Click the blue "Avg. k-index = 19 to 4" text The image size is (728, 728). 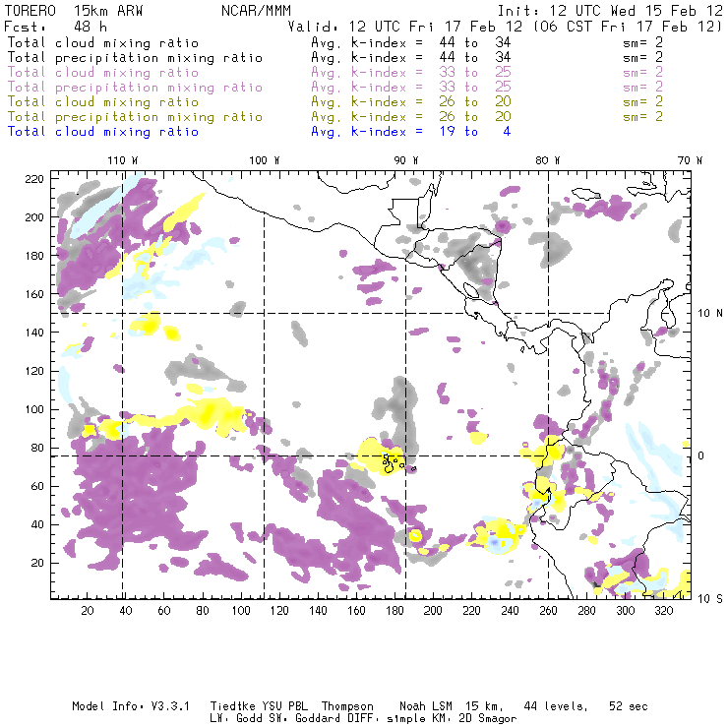point(411,132)
